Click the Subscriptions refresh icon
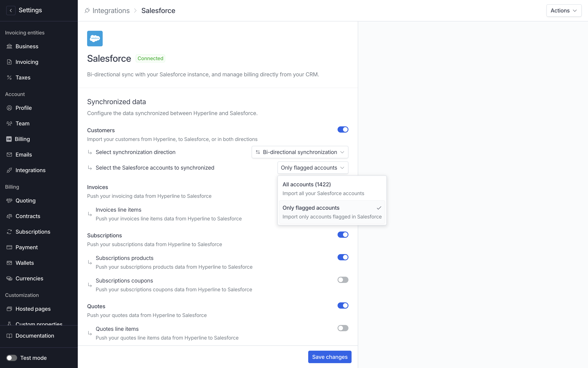This screenshot has width=588, height=368. click(x=9, y=232)
